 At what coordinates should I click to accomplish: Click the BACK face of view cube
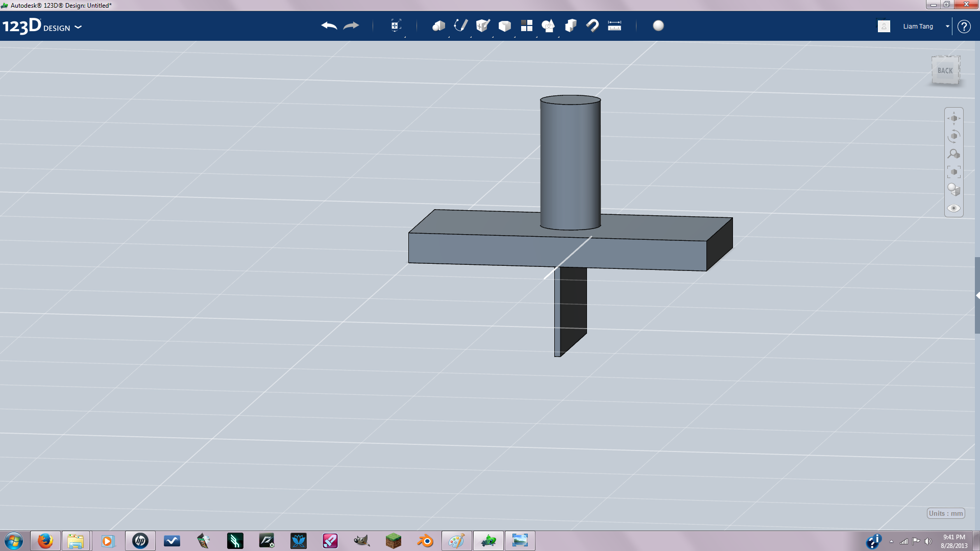(x=945, y=71)
